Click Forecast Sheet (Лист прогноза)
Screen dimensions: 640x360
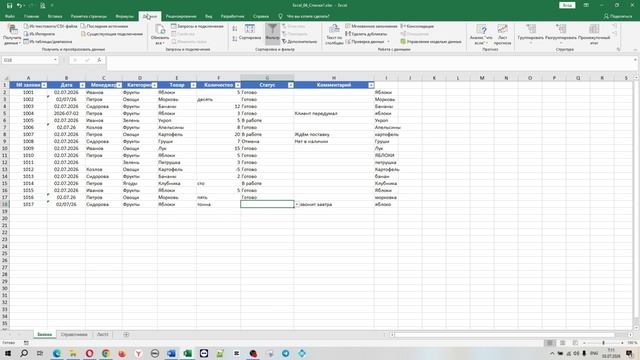(502, 34)
